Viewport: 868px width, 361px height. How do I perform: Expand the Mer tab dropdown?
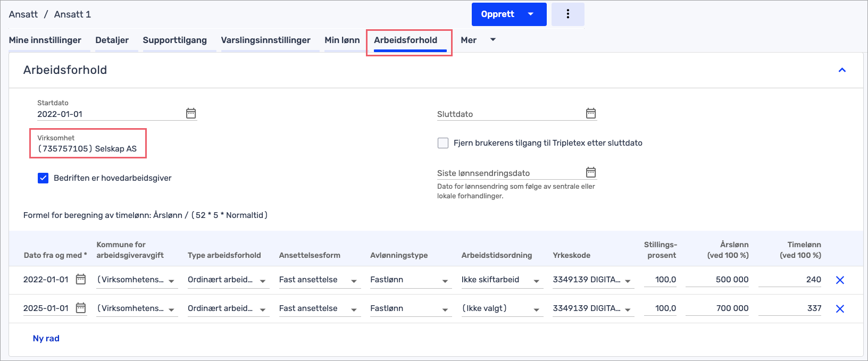[493, 40]
